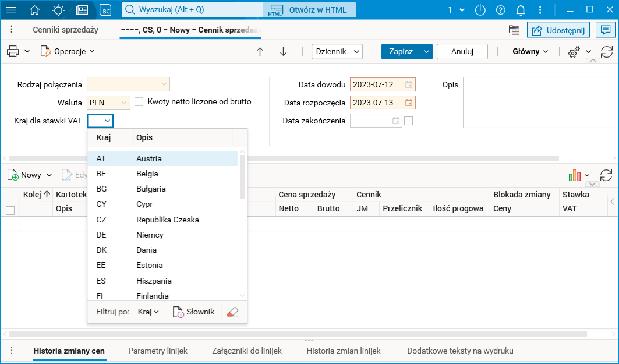This screenshot has width=619, height=364.
Task: Open bottom panel vertical dots menu
Action: coord(12,351)
